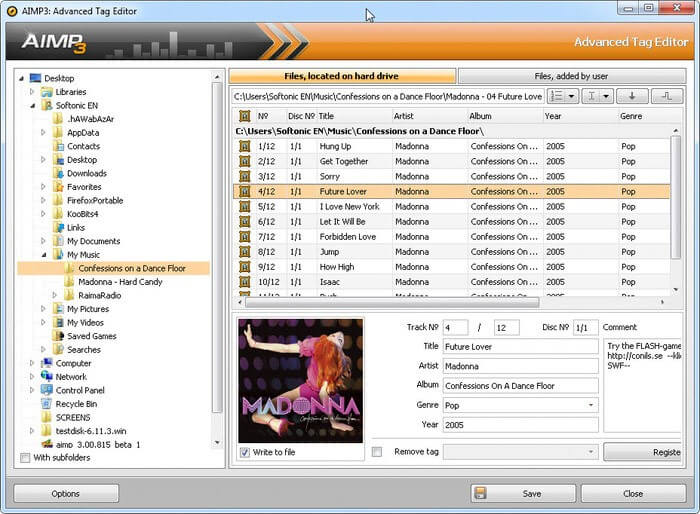Collapse the My Music folder tree

(44, 255)
